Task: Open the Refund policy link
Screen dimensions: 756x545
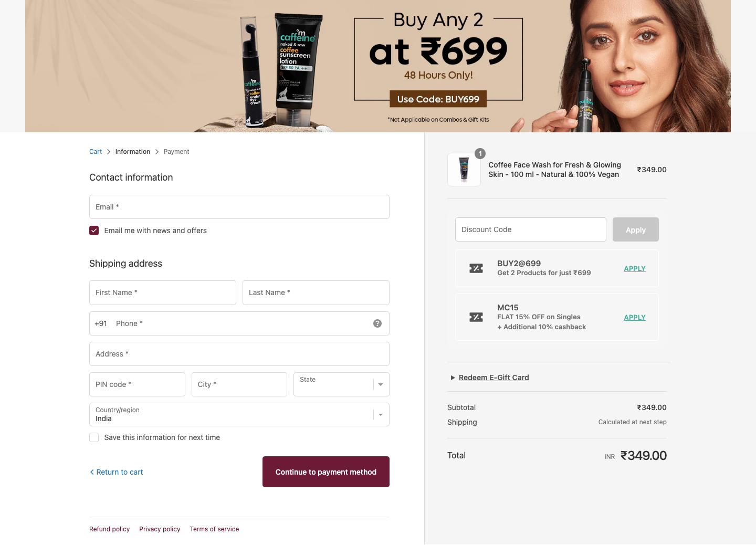Action: click(x=109, y=529)
